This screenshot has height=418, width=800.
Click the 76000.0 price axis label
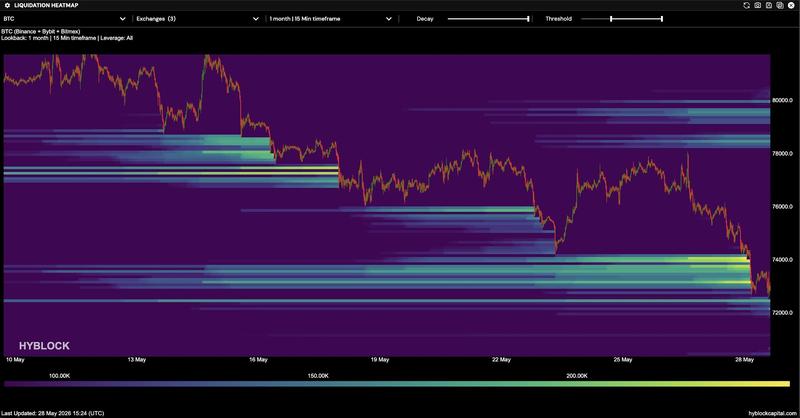[782, 207]
